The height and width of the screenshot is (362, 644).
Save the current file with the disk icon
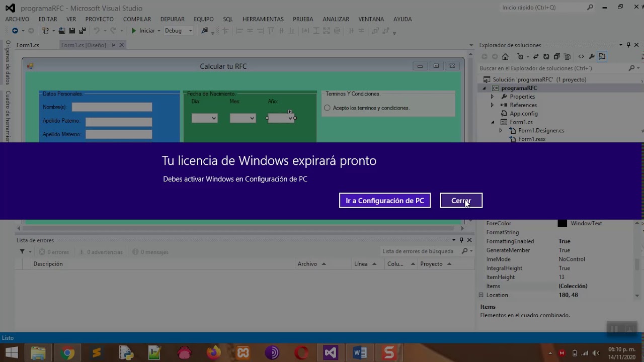click(x=72, y=31)
